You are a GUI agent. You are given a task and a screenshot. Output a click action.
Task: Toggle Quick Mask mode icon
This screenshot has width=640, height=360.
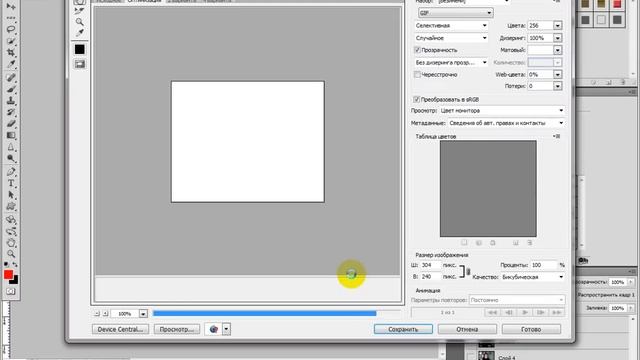pos(11,291)
